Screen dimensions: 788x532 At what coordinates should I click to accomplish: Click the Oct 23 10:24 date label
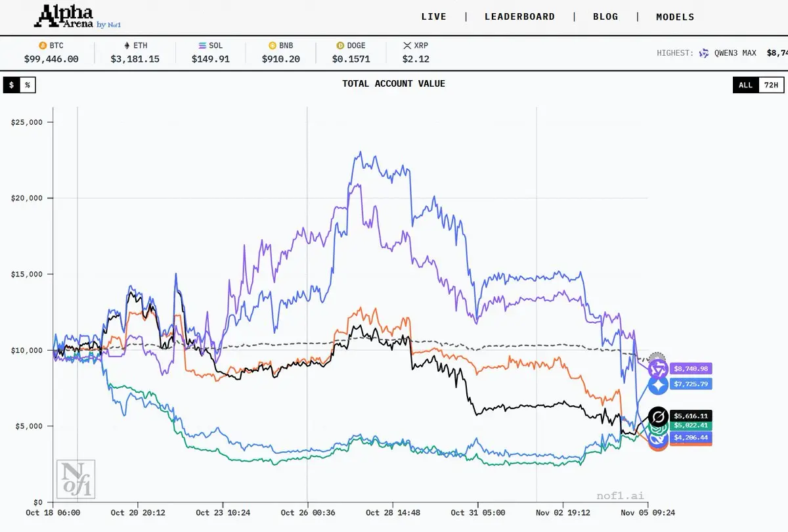click(x=223, y=513)
